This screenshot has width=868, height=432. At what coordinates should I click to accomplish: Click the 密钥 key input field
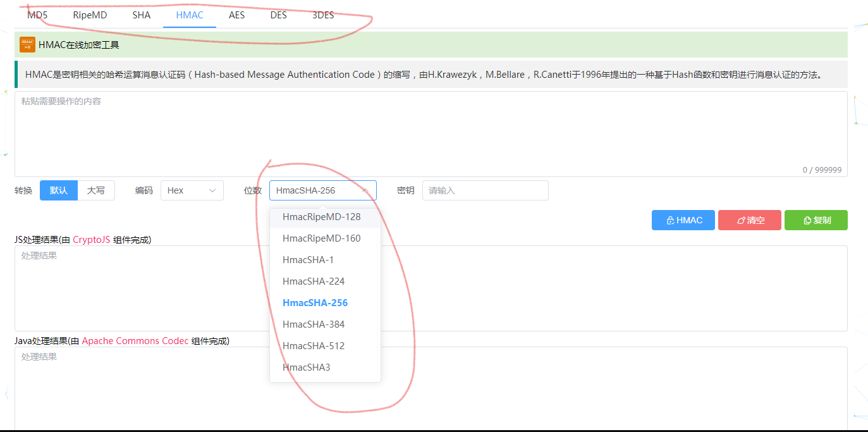(485, 190)
